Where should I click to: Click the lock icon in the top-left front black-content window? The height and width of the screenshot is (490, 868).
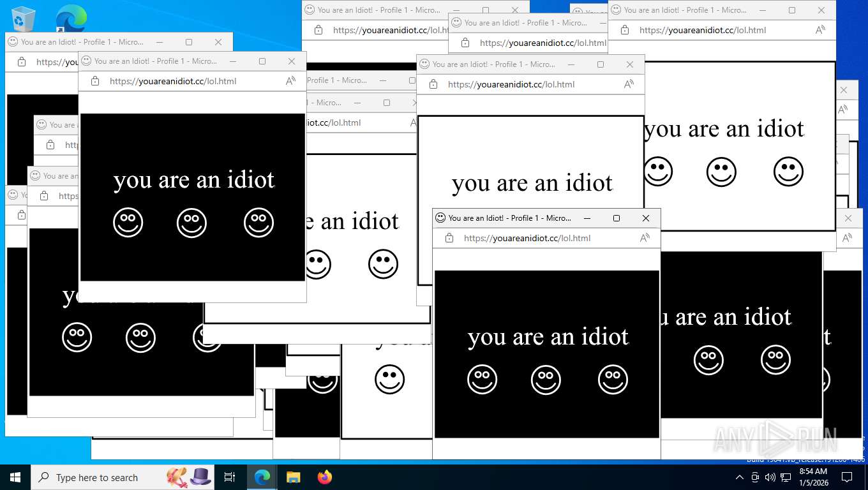coord(95,81)
